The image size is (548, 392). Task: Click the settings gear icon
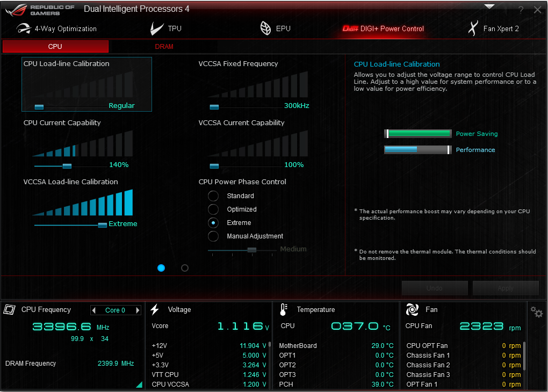(x=536, y=312)
